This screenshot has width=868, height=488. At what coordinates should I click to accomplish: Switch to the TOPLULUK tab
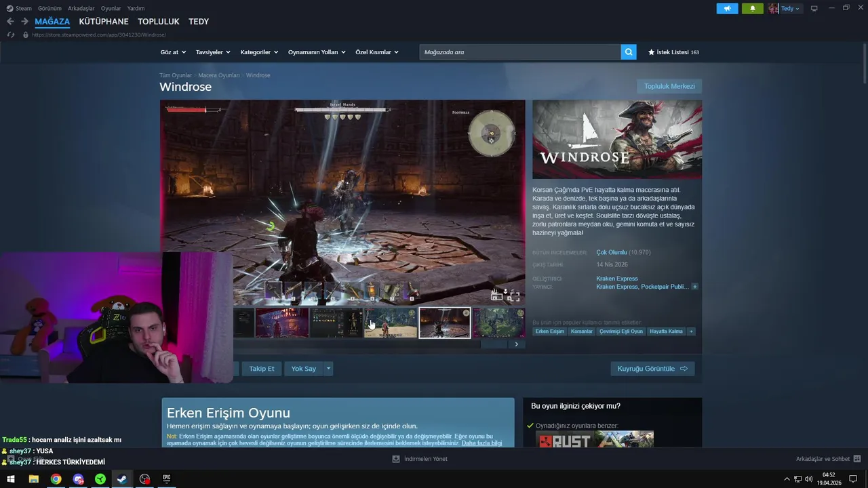coord(159,22)
